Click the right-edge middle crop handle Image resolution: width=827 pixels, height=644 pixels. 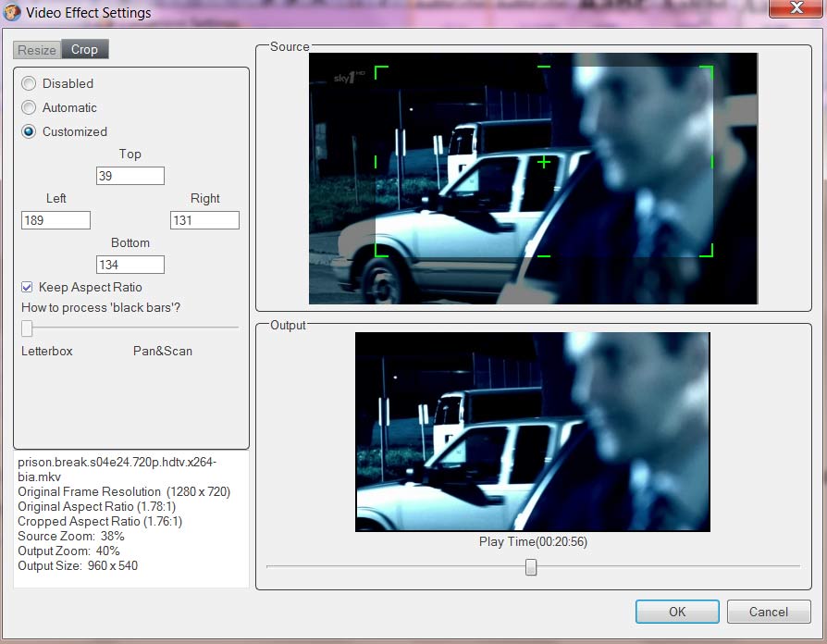click(712, 162)
